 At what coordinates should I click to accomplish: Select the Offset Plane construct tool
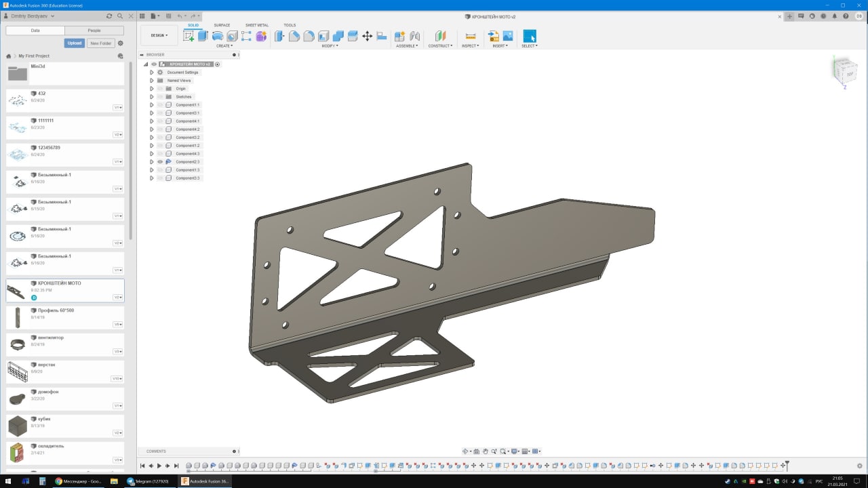441,36
